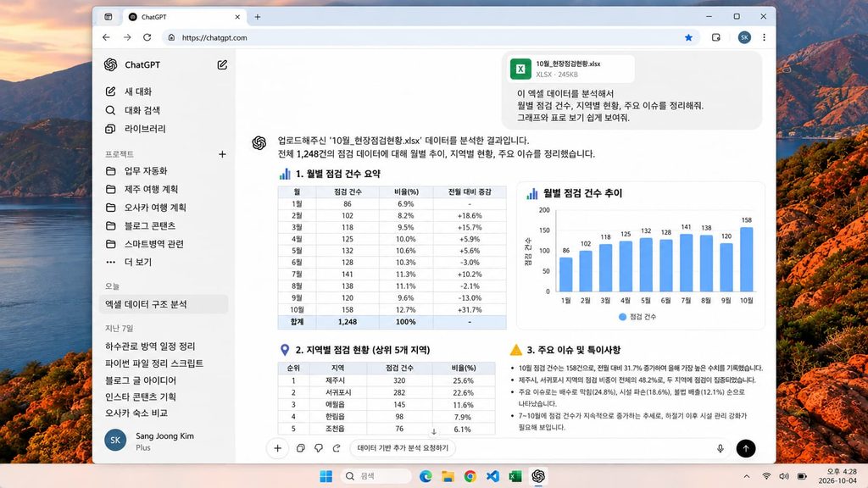868x488 pixels.
Task: Regenerate the response with the retry icon
Action: tap(337, 448)
